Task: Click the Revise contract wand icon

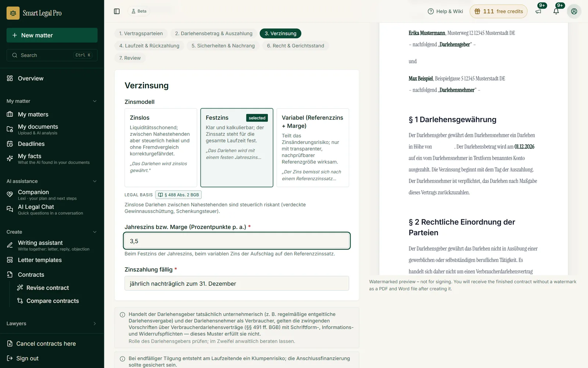Action: pos(20,288)
